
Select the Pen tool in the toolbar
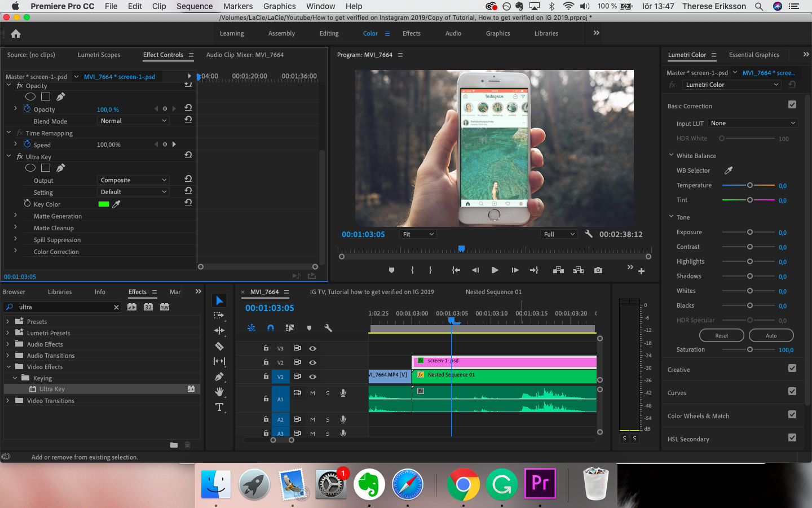pos(219,376)
